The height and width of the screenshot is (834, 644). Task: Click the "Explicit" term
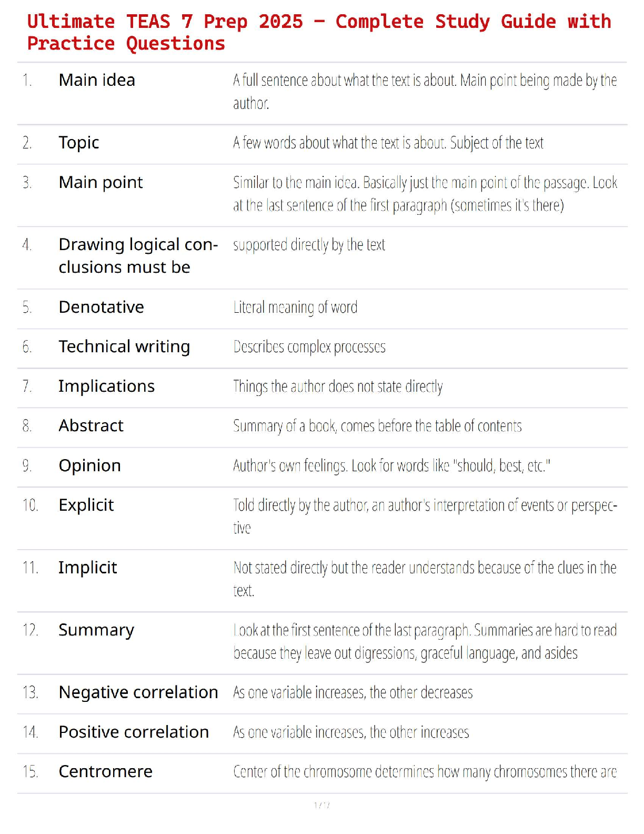86,505
